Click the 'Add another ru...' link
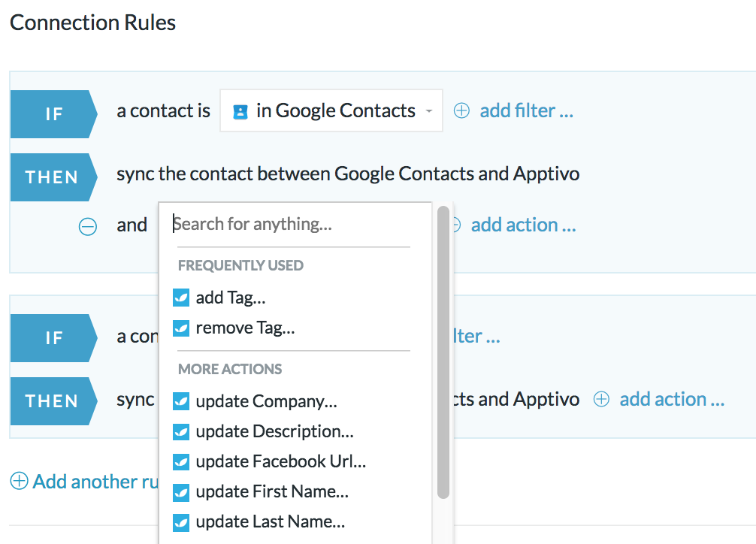756x544 pixels. [95, 482]
